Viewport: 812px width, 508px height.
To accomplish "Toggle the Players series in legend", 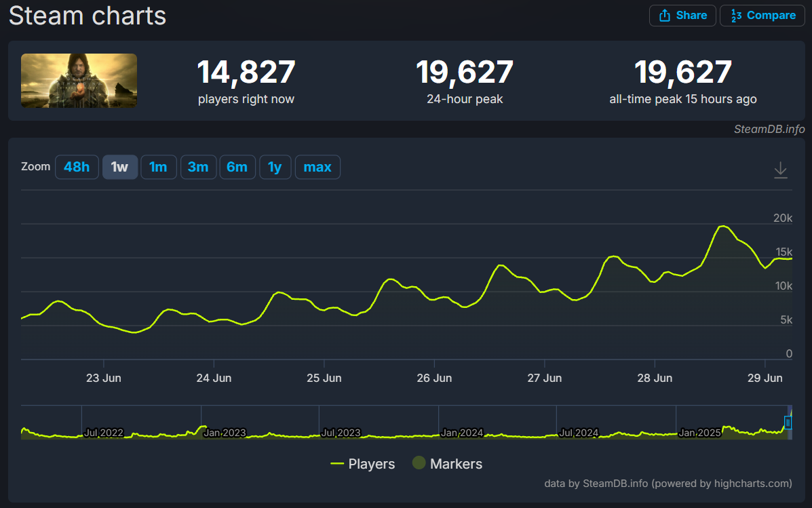I will click(362, 464).
